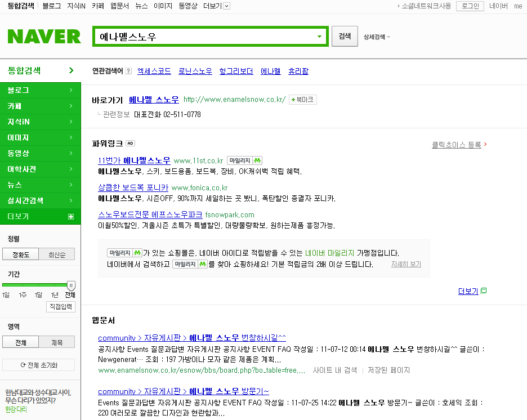Select 정확도 sort option

20,254
